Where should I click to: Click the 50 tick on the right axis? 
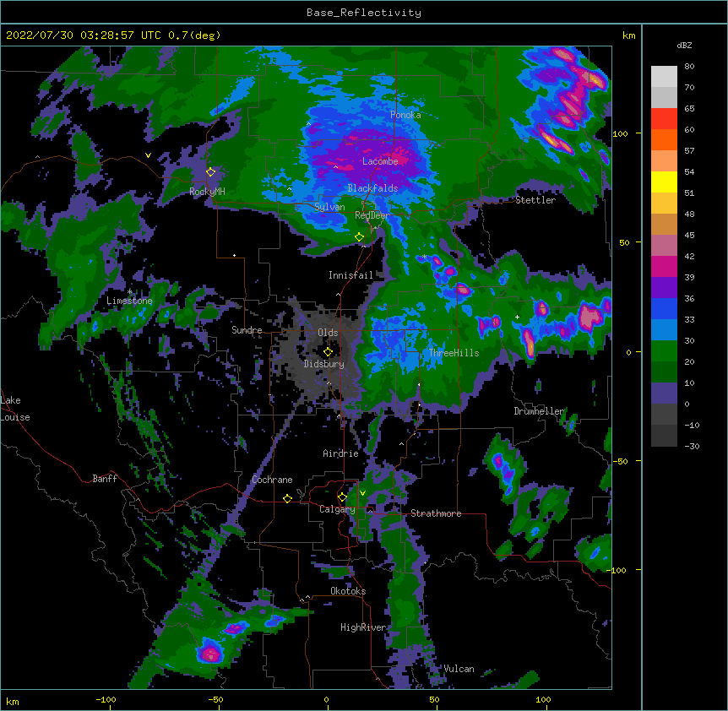tap(624, 242)
